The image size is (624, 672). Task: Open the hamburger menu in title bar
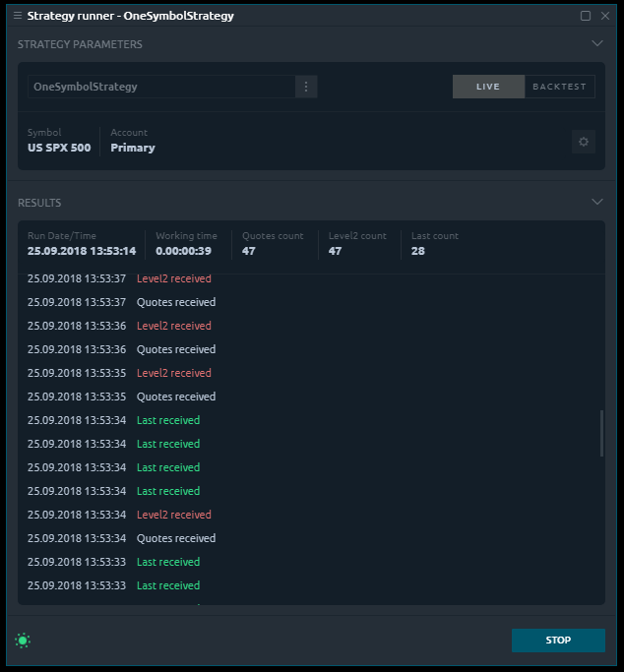17,16
